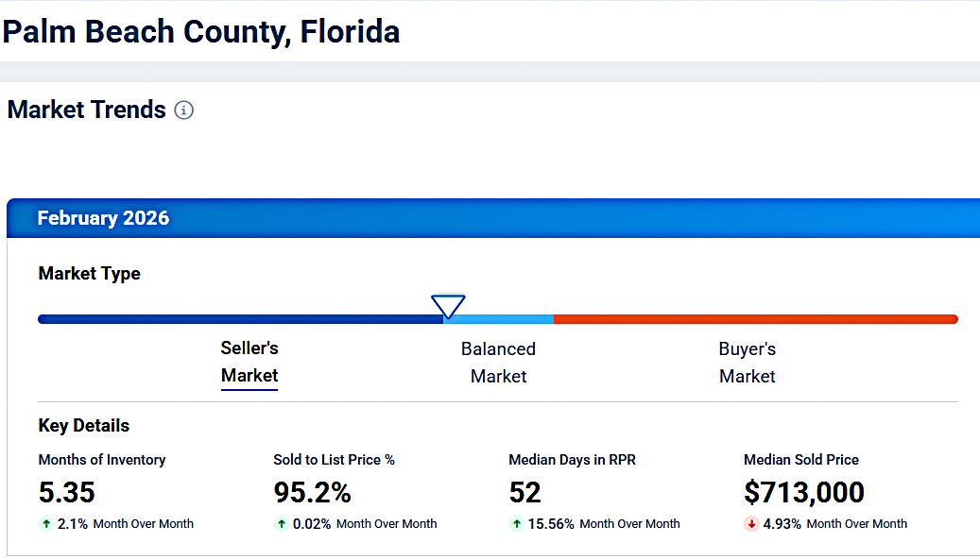980x560 pixels.
Task: Click the $713,000 median sold price
Action: pyautogui.click(x=803, y=492)
